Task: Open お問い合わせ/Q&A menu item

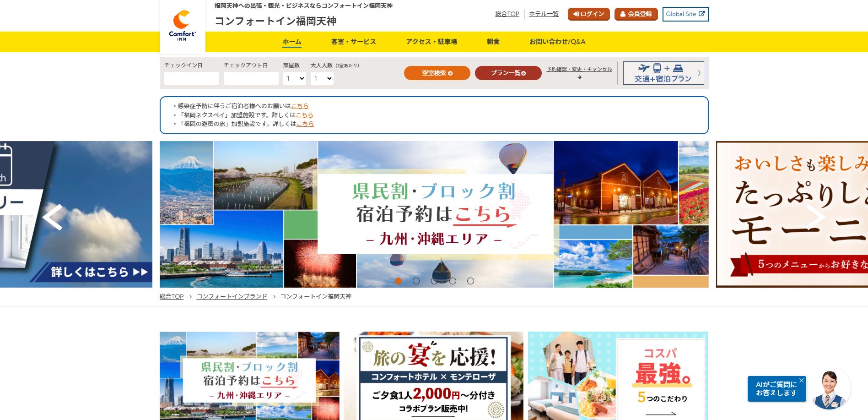Action: pos(557,42)
